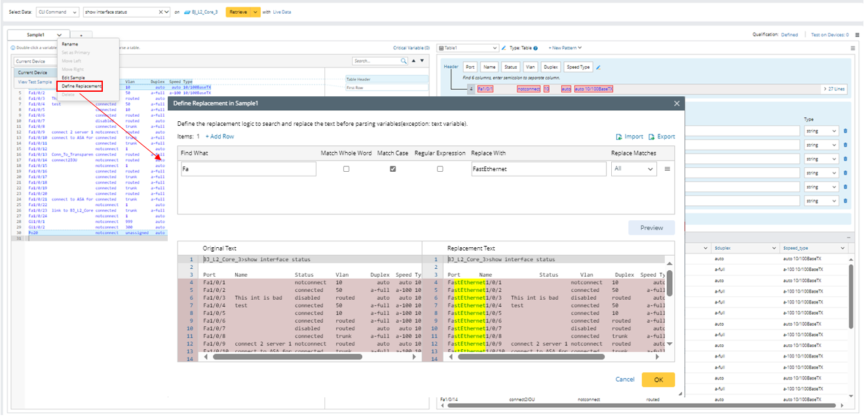The height and width of the screenshot is (417, 868).
Task: Enable the Regular Expression checkbox
Action: 440,169
